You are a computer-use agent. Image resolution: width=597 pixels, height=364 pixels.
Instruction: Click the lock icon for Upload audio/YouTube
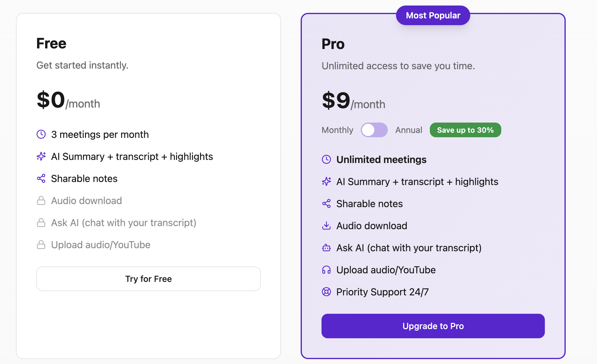[x=41, y=245]
